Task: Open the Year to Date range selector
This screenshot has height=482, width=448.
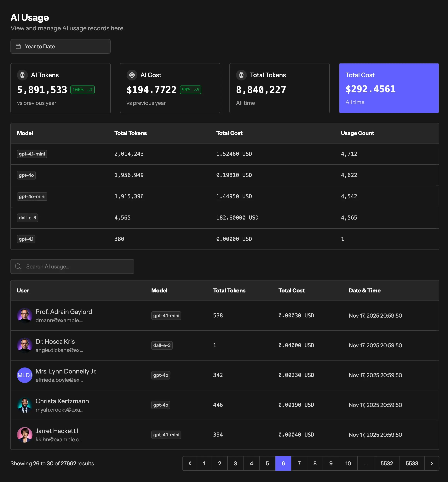Action: click(x=60, y=46)
